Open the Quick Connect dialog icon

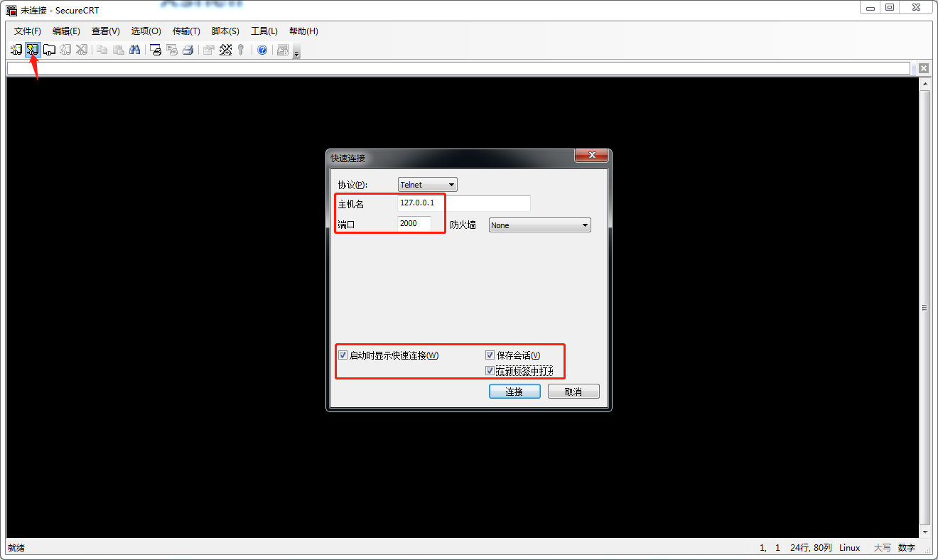(33, 49)
